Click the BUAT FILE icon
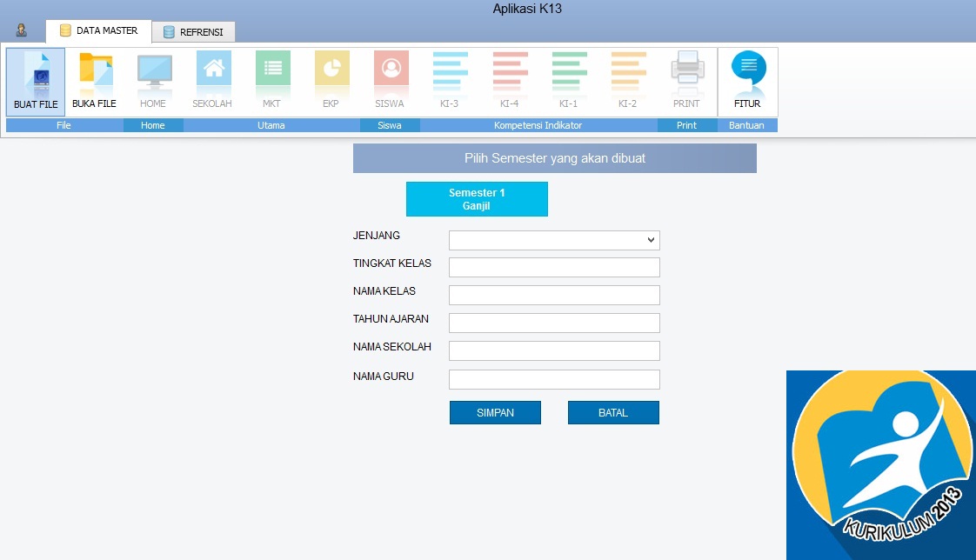This screenshot has height=560, width=976. (x=36, y=82)
